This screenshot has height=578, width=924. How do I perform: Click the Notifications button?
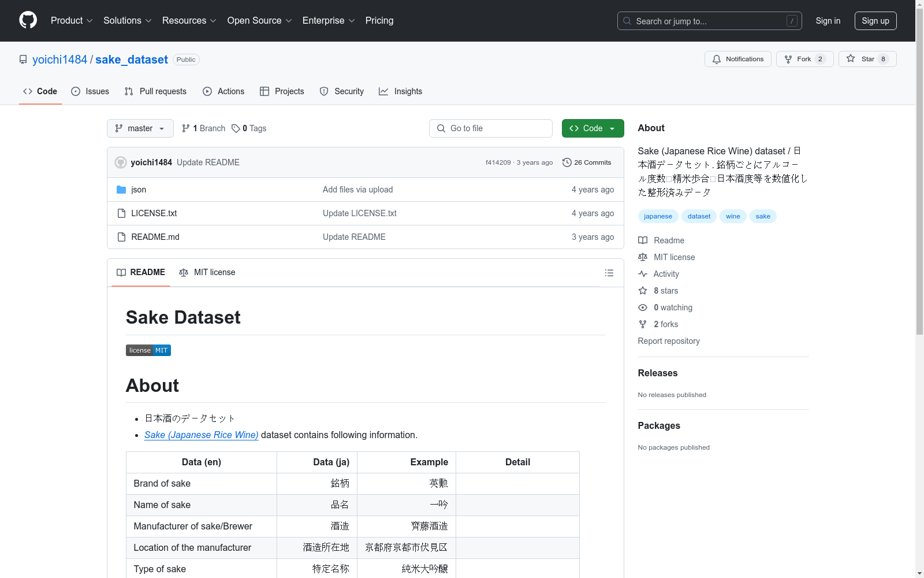coord(738,59)
